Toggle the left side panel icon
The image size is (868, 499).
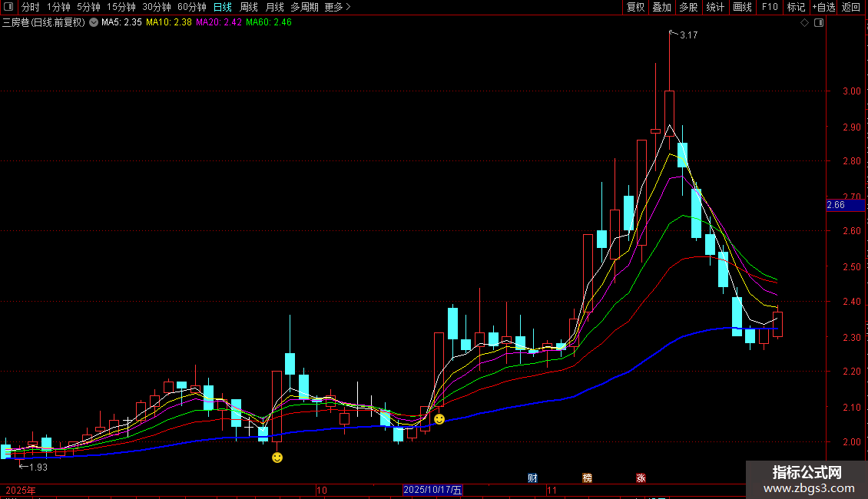(x=8, y=7)
